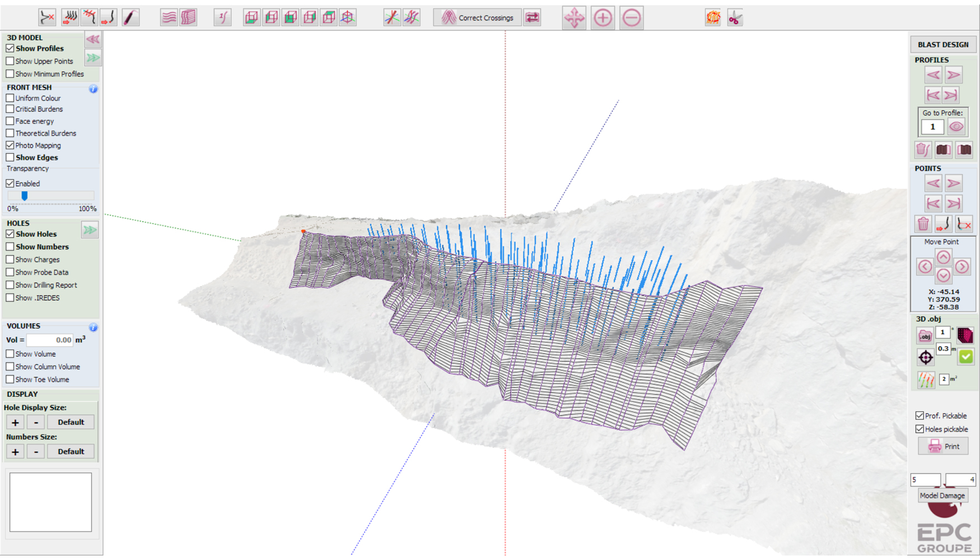Click the transparency slider handle
The height and width of the screenshot is (560, 980).
tap(25, 195)
